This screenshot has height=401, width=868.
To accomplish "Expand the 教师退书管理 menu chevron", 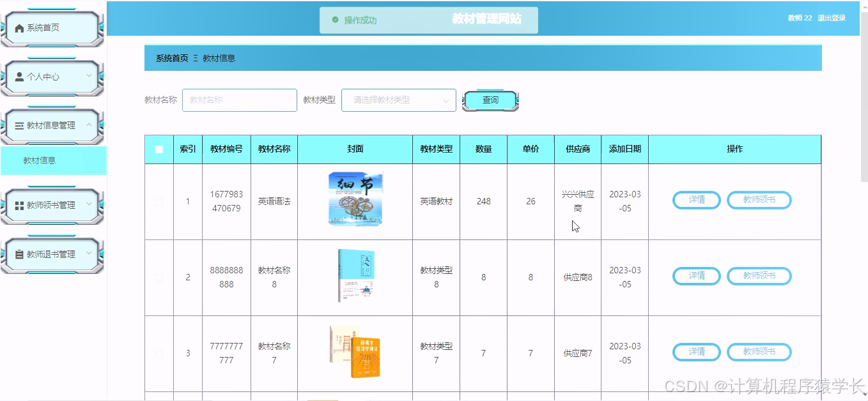I will coord(89,253).
